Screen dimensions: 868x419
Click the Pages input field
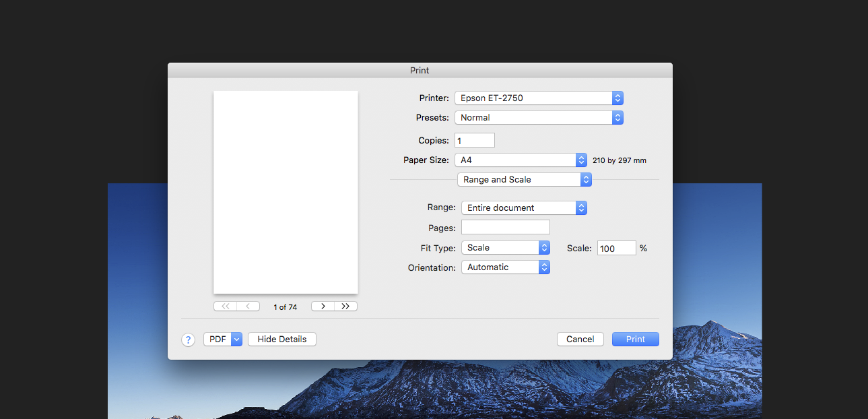[506, 228]
